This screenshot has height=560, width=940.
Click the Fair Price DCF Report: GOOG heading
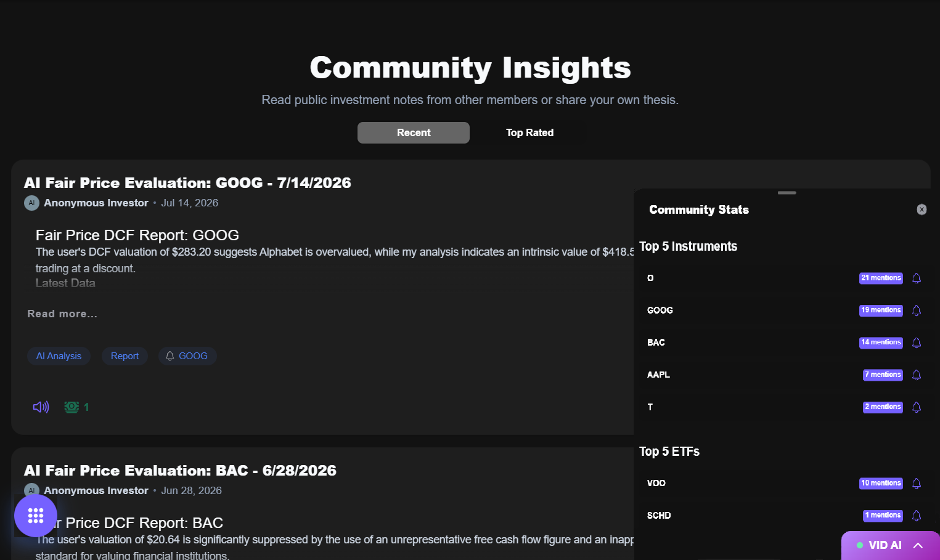click(x=137, y=235)
